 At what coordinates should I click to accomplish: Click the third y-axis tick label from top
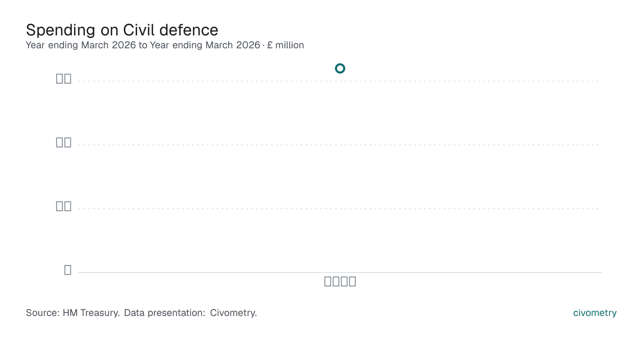(x=64, y=206)
